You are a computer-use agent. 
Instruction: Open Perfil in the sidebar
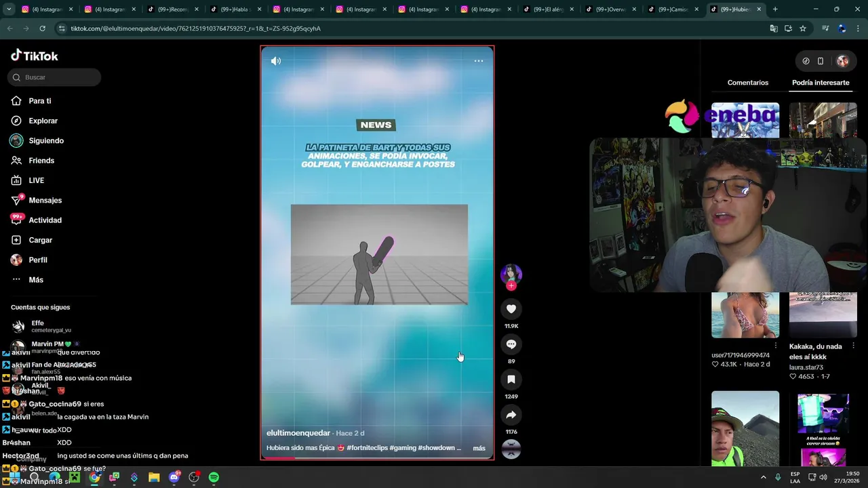[38, 260]
